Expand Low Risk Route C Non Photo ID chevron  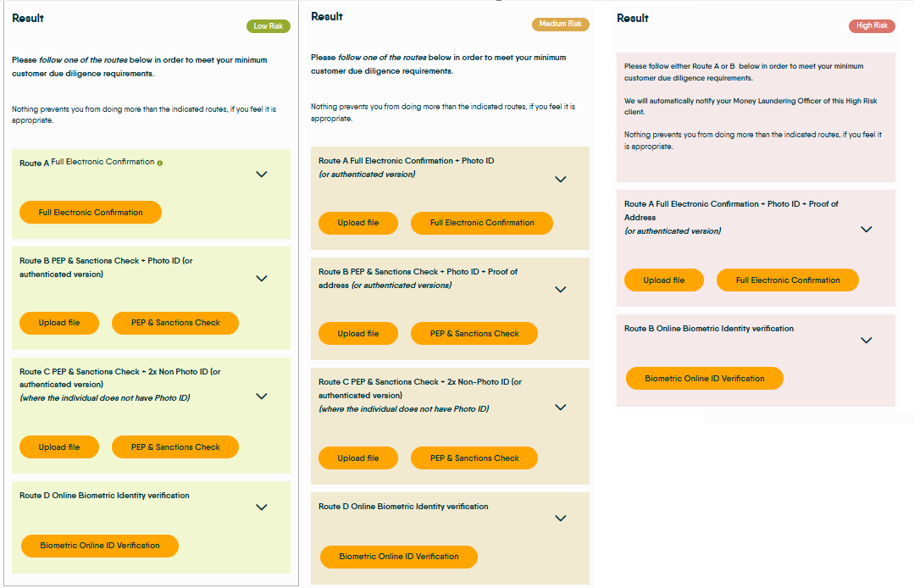(x=262, y=397)
